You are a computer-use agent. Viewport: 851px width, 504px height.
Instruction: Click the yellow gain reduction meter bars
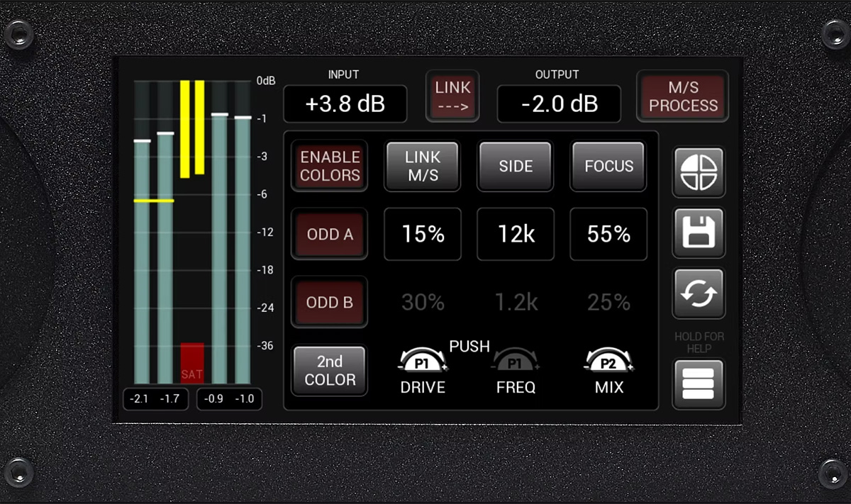click(x=192, y=128)
